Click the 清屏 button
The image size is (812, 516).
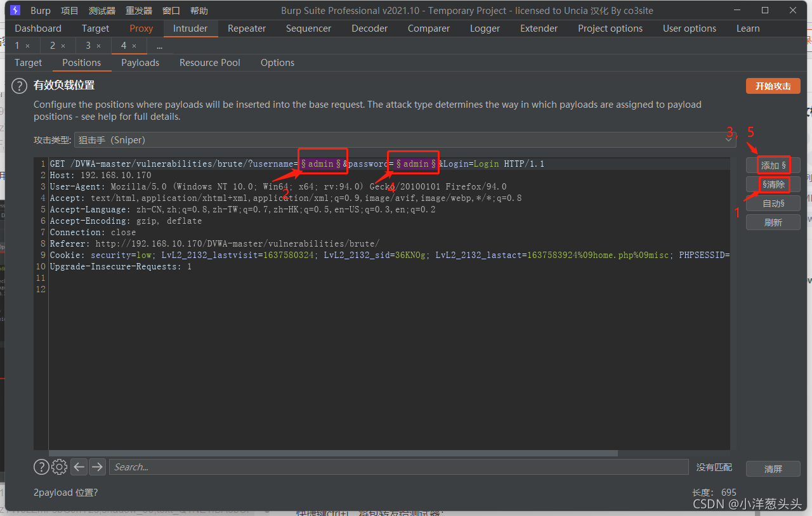point(773,468)
